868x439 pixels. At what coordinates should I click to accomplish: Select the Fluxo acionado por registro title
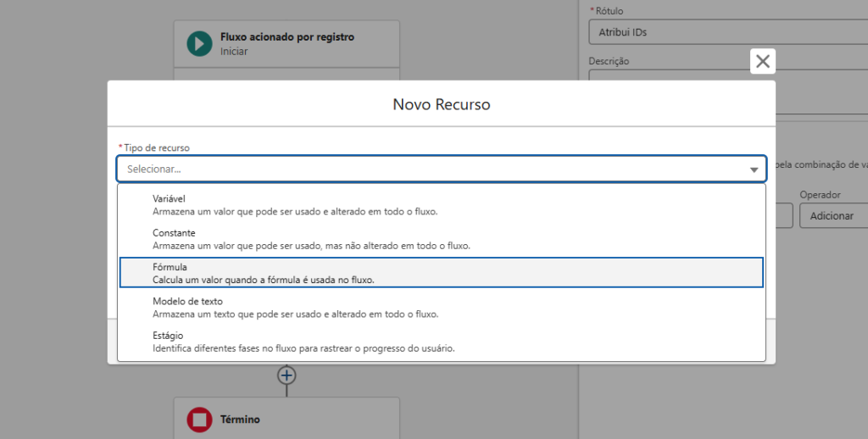pos(287,37)
